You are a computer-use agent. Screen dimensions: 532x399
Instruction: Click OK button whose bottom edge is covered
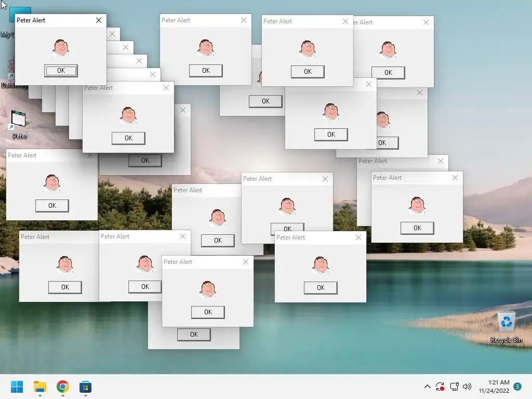[x=287, y=228]
